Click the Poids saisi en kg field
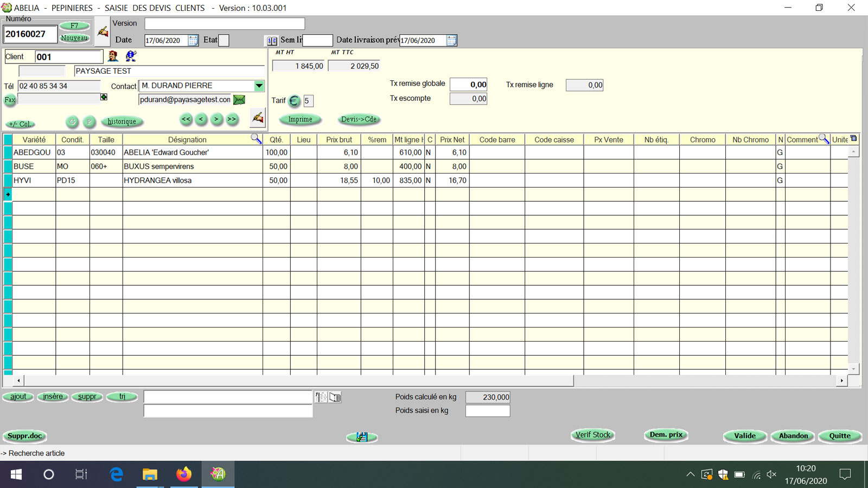 488,411
